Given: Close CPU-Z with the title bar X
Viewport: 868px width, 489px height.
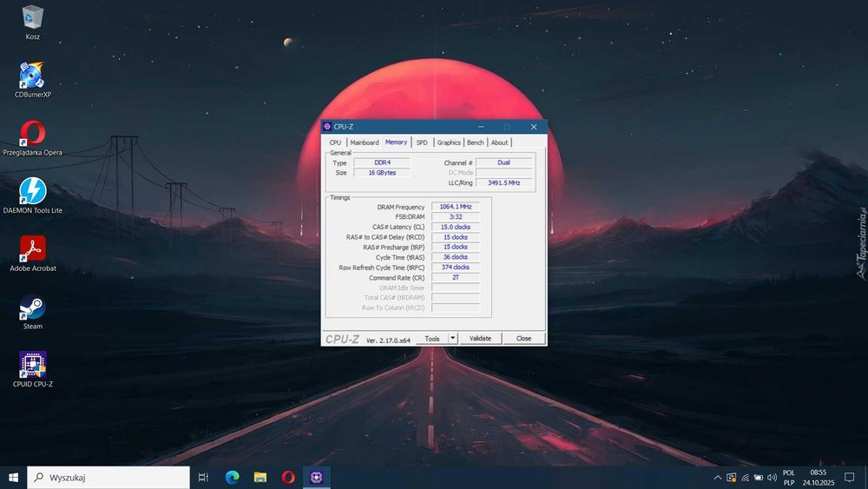Looking at the screenshot, I should [534, 127].
